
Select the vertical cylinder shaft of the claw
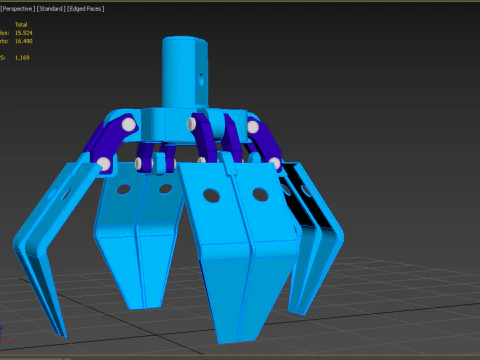click(185, 72)
